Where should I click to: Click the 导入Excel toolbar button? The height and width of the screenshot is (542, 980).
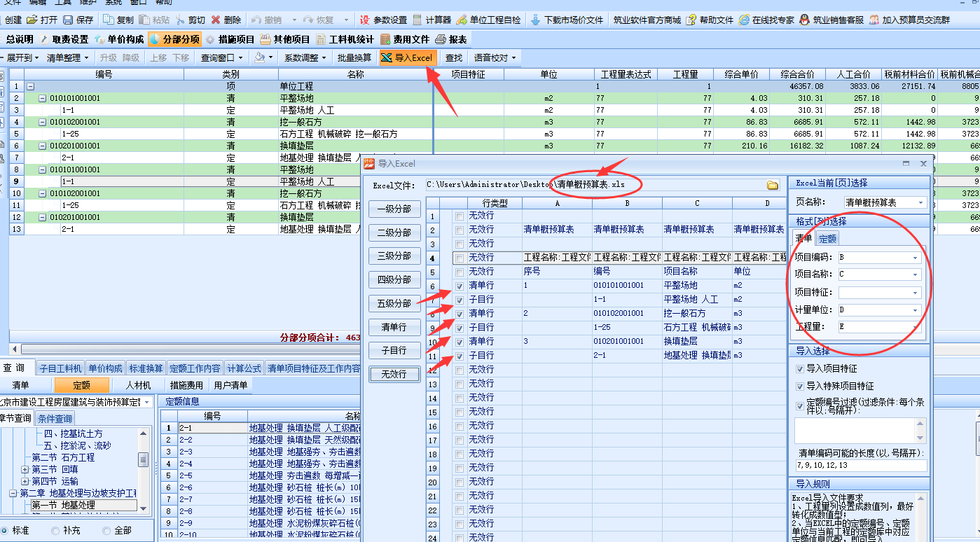coord(407,57)
